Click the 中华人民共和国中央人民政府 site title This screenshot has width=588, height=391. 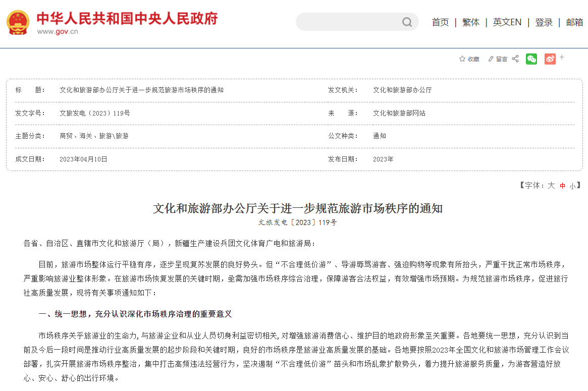[x=127, y=18]
